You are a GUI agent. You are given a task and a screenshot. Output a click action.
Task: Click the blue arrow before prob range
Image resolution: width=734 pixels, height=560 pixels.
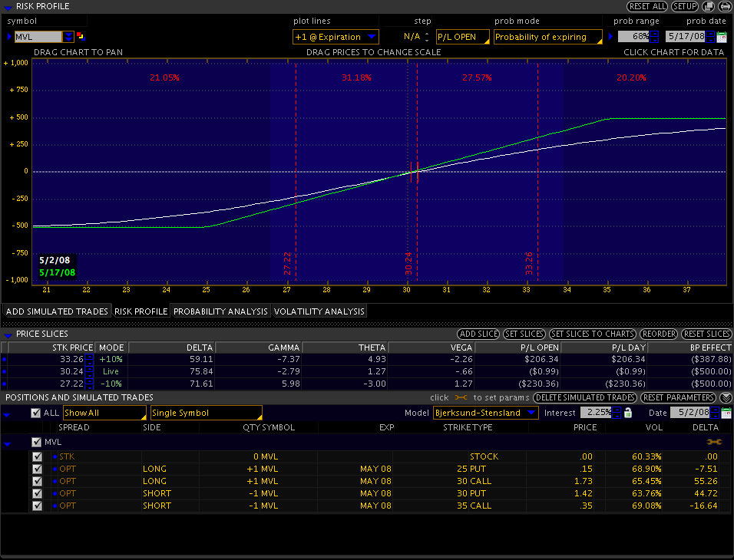[610, 37]
